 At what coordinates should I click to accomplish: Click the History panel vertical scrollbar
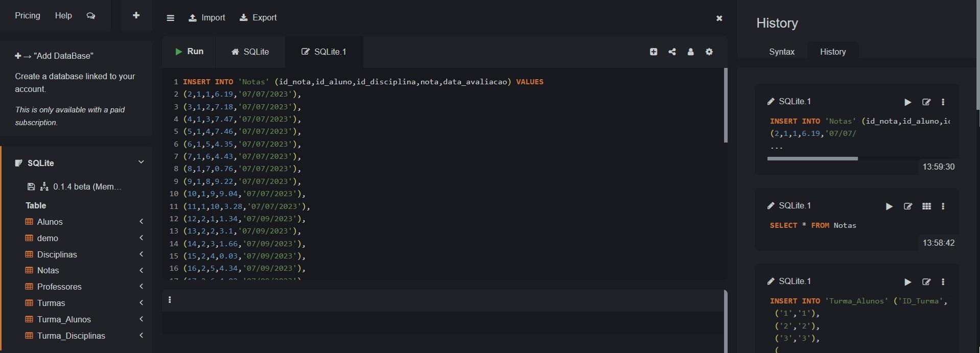[x=978, y=55]
